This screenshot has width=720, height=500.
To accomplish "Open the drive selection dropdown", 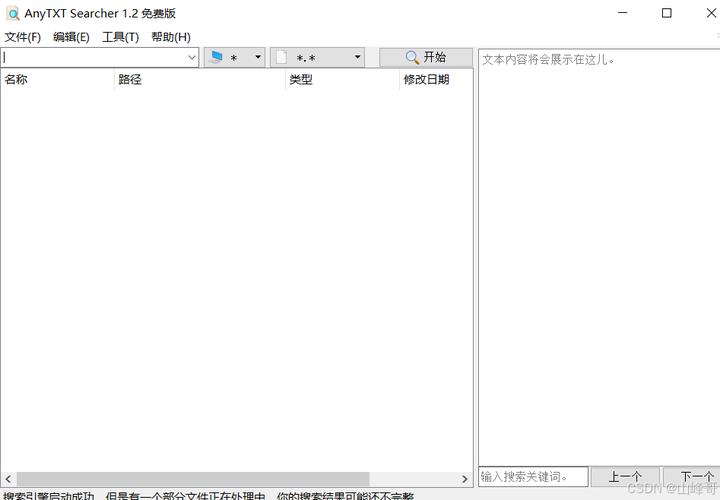I will pos(234,58).
